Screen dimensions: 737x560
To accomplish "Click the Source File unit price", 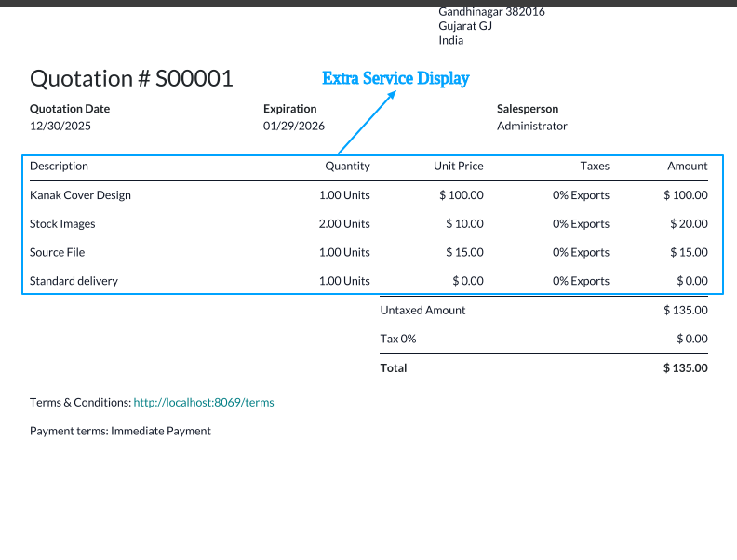I will (464, 252).
